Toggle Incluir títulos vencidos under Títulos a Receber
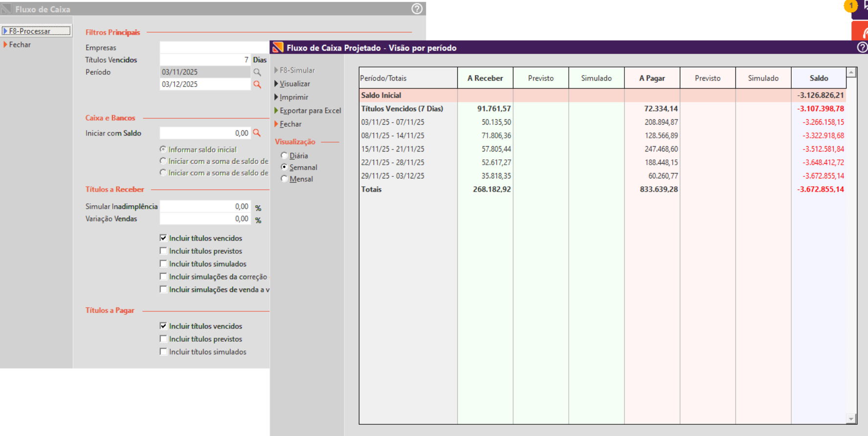This screenshot has width=868, height=436. pos(163,238)
